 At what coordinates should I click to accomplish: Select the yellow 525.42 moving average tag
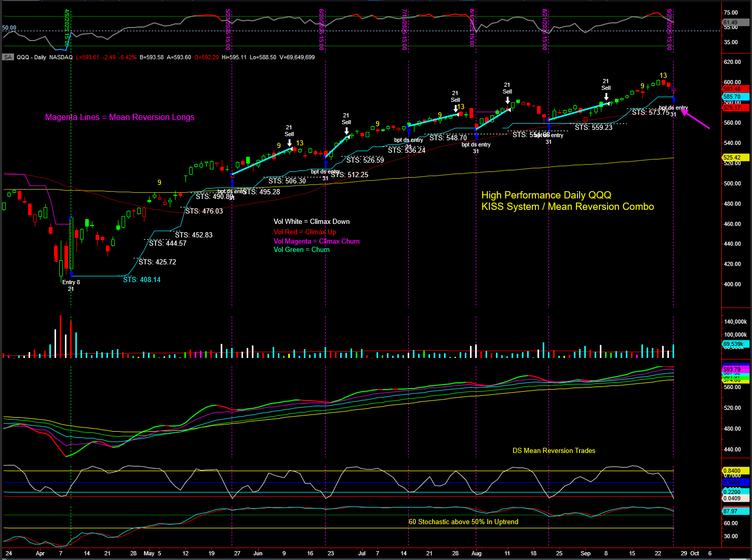[735, 157]
